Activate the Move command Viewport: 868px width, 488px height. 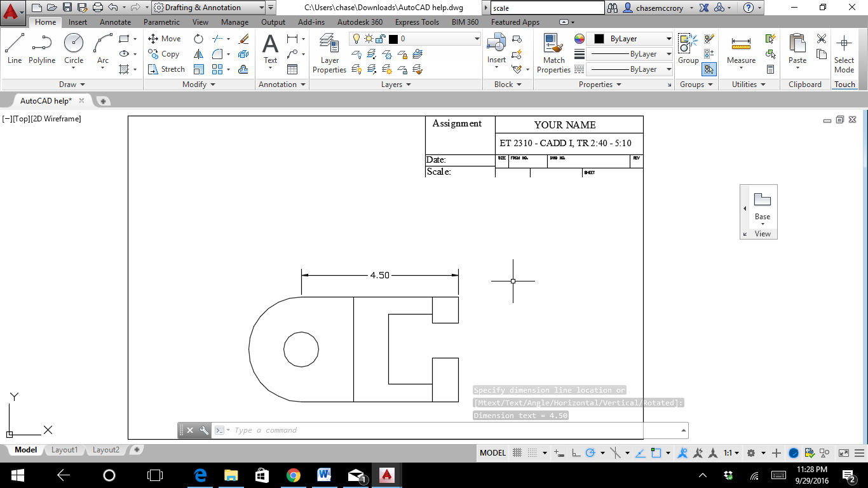tap(164, 38)
